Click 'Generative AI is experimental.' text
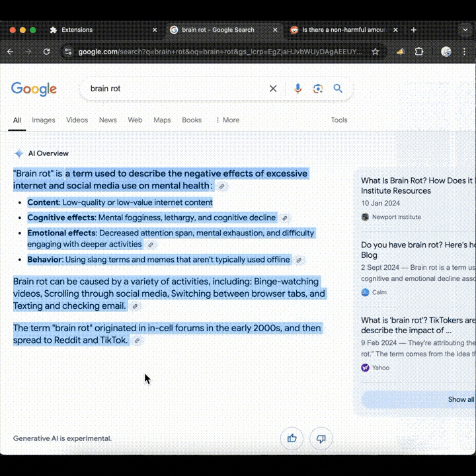476x476 pixels. pos(62,438)
